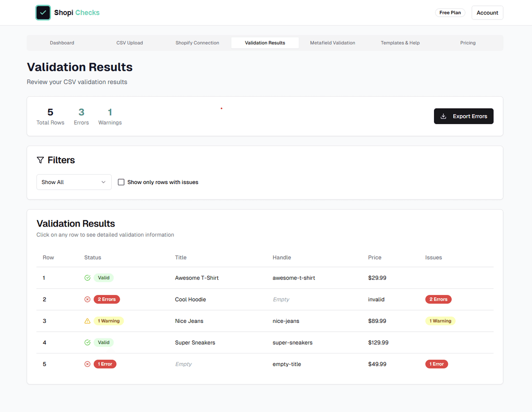Screen dimensions: 532x412
Task: Click the red error circle icon on row 2
Action: pyautogui.click(x=87, y=299)
